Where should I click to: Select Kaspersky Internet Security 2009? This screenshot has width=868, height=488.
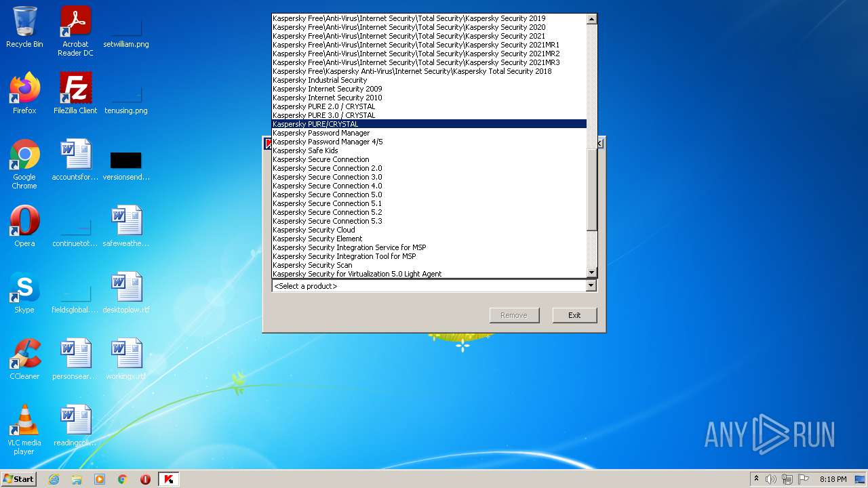(x=429, y=89)
